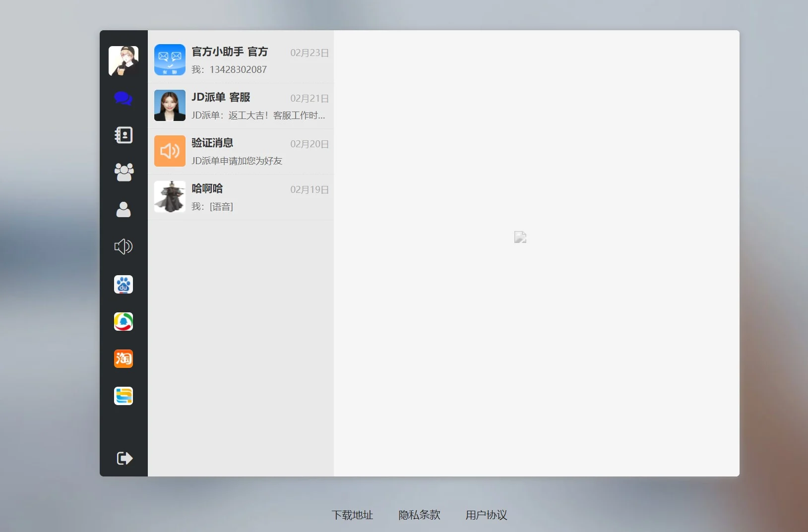
Task: Click your profile avatar at sidebar top
Action: coord(123,60)
